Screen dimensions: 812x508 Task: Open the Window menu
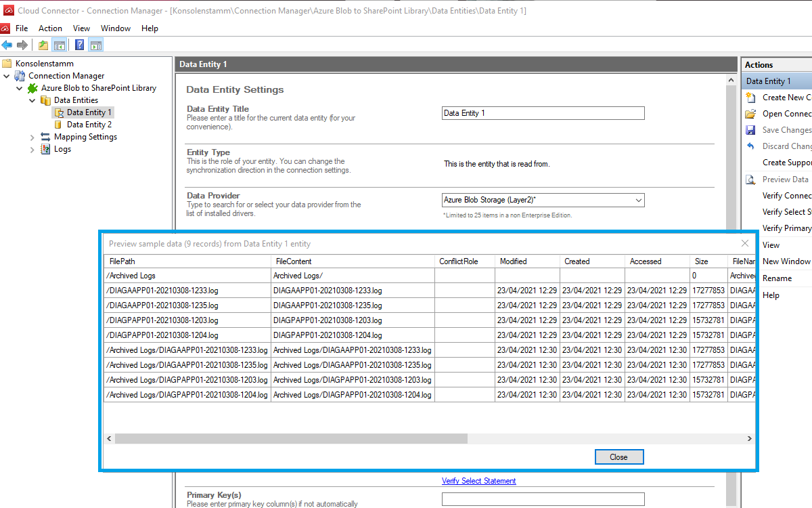point(115,28)
